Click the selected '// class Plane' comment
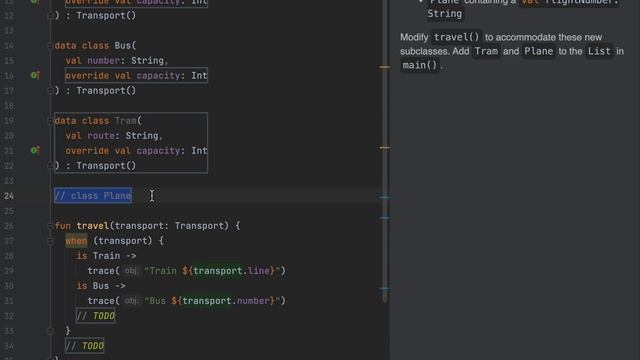Image resolution: width=640 pixels, height=360 pixels. [x=93, y=196]
